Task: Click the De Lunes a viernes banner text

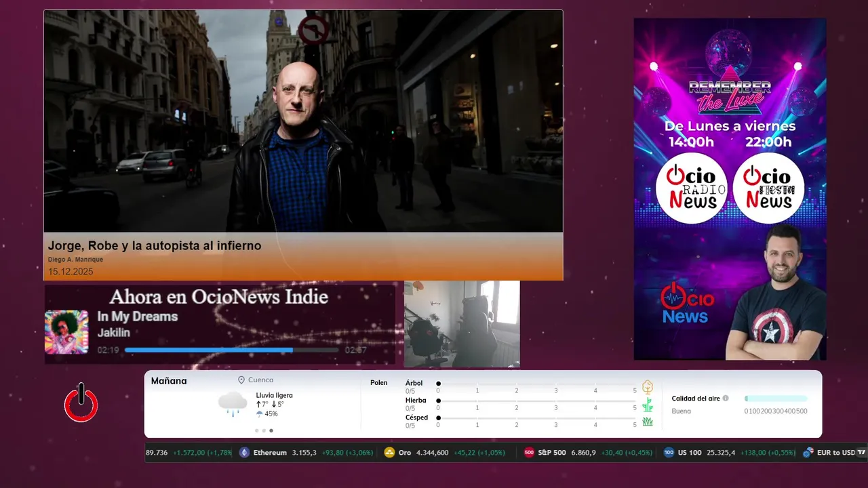Action: coord(730,126)
